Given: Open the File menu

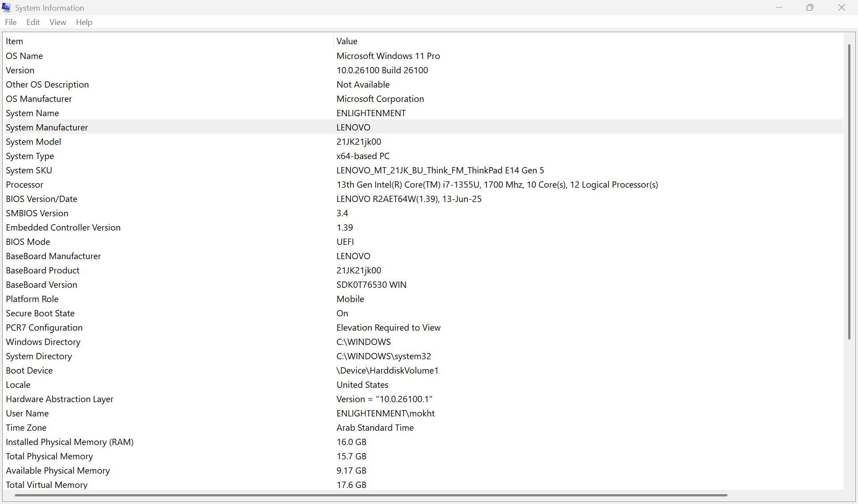Looking at the screenshot, I should click(11, 22).
